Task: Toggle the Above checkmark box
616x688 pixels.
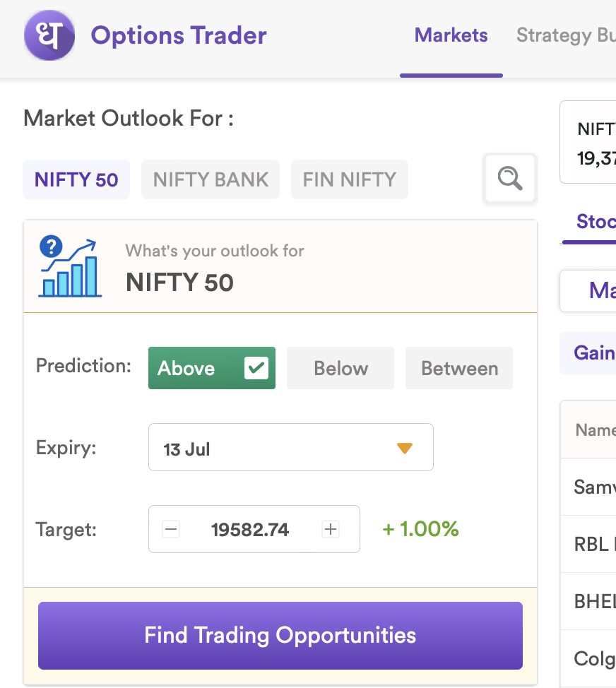Action: click(x=256, y=368)
